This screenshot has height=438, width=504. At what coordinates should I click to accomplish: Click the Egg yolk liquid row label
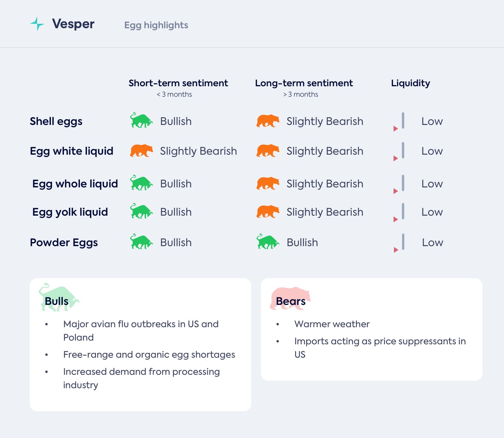(x=70, y=212)
